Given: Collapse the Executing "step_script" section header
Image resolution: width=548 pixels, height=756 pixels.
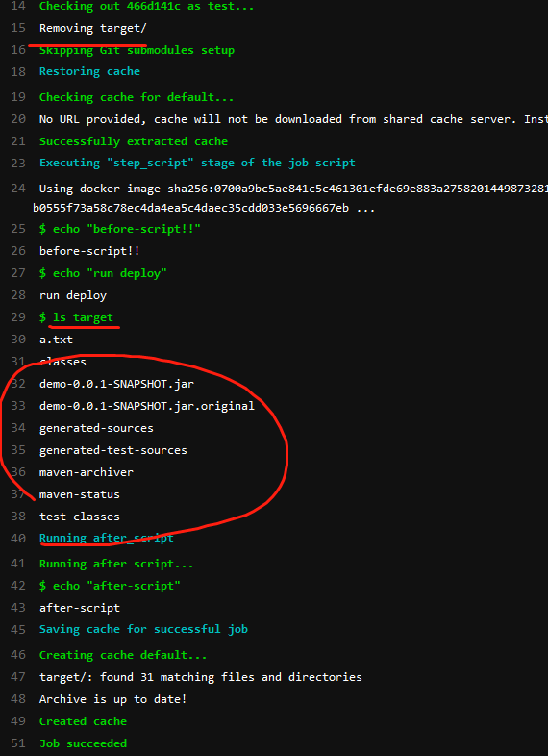Looking at the screenshot, I should click(197, 163).
